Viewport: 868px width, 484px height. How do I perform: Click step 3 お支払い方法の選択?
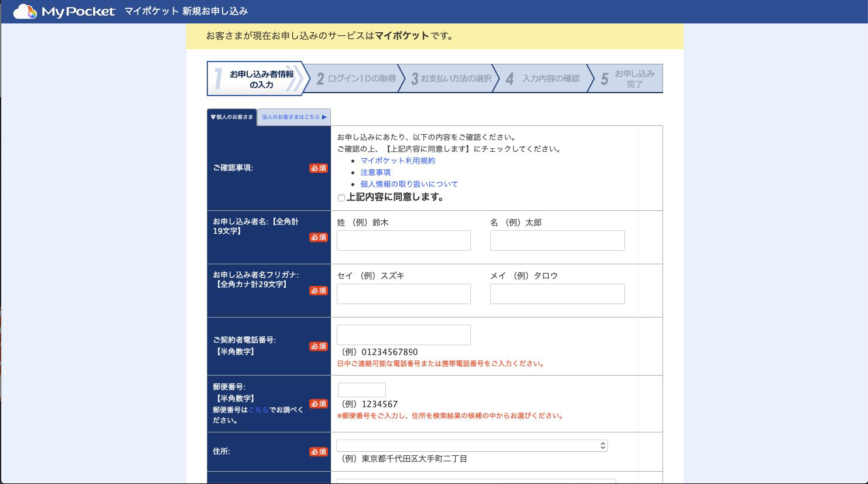450,79
